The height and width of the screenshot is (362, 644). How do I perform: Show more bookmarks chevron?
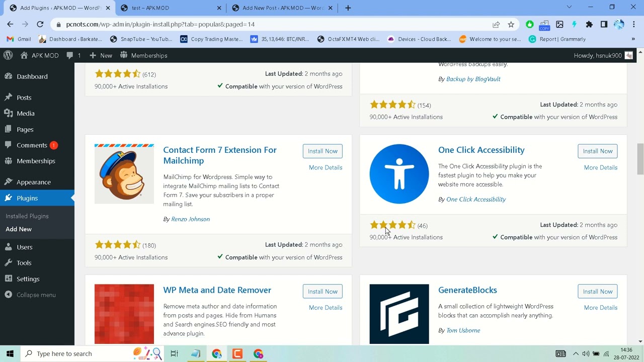coord(633,39)
